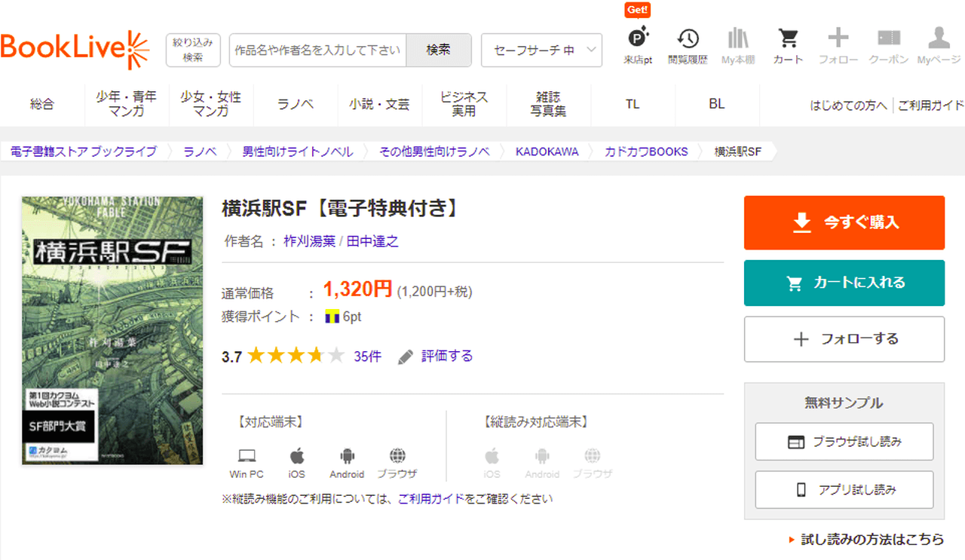965x560 pixels.
Task: Open the Myページ user profile icon
Action: click(x=939, y=44)
